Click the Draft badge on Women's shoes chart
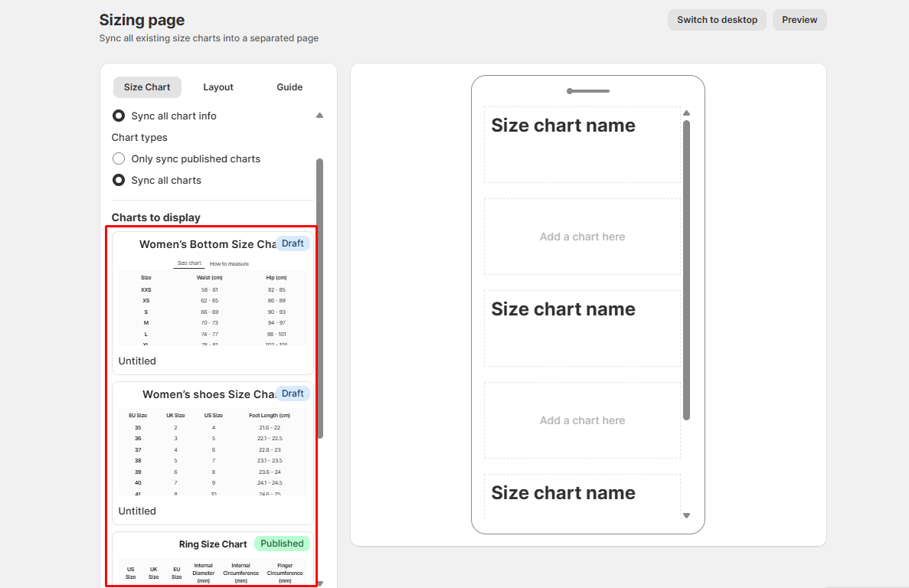The image size is (909, 588). pyautogui.click(x=293, y=394)
